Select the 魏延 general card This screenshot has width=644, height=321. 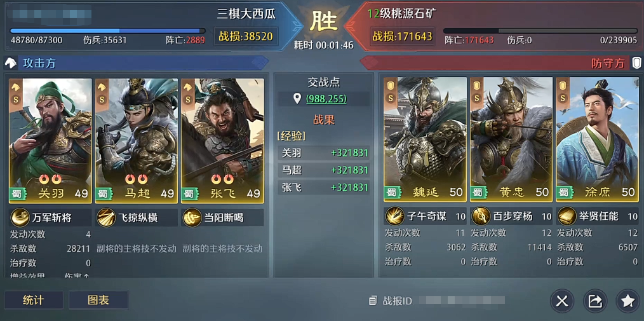click(x=425, y=139)
